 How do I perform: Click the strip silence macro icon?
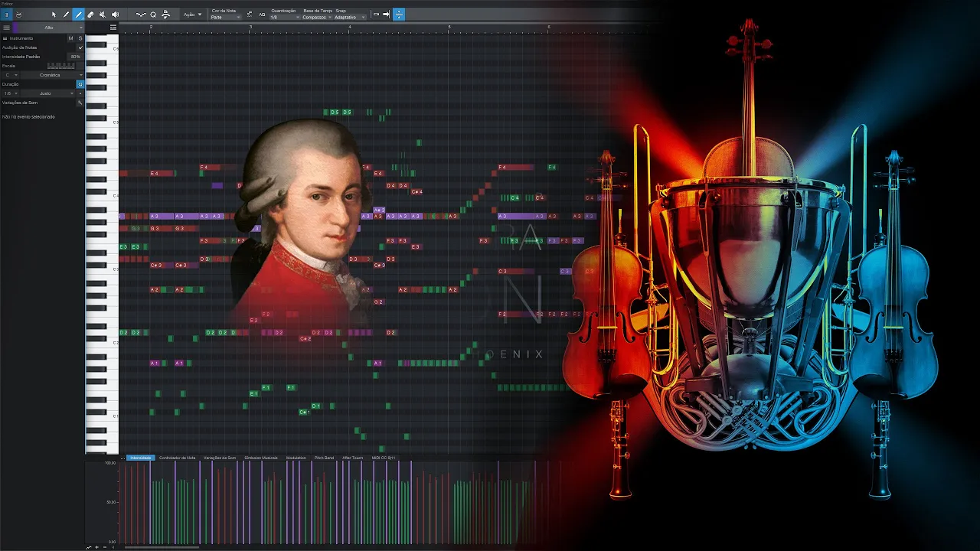[x=165, y=15]
